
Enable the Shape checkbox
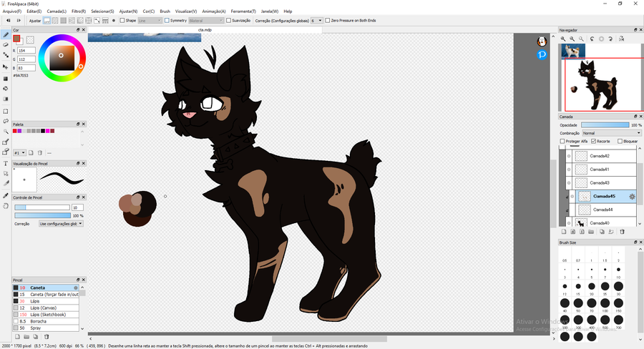122,20
